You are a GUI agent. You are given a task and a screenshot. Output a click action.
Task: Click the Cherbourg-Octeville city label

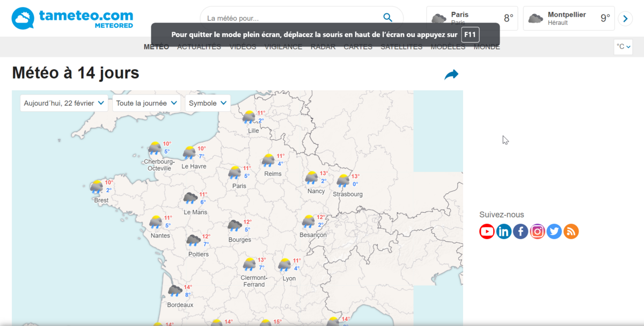(159, 165)
